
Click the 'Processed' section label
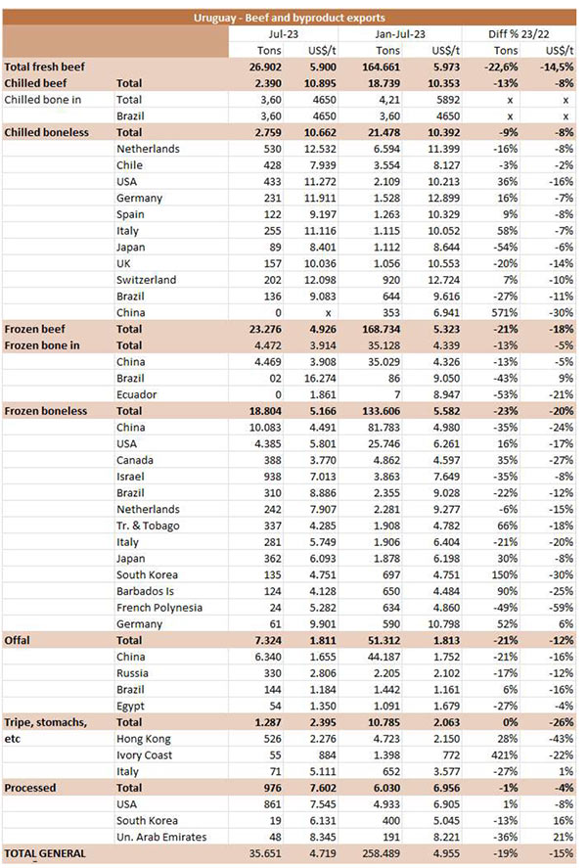point(32,788)
